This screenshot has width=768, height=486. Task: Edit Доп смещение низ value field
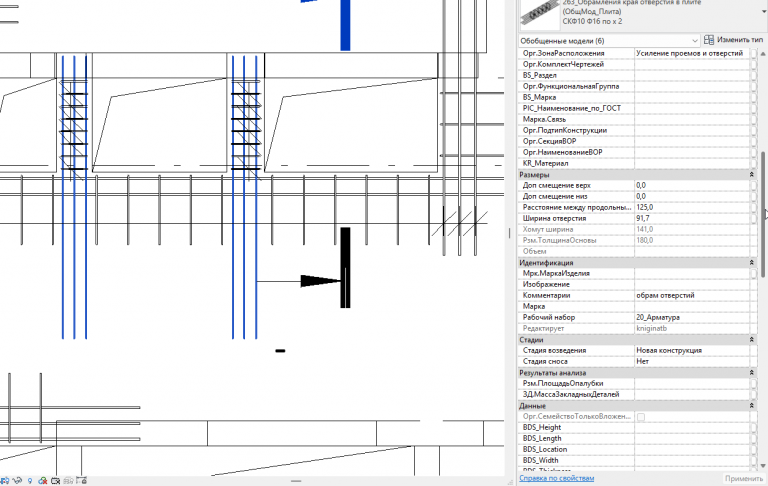tap(692, 196)
